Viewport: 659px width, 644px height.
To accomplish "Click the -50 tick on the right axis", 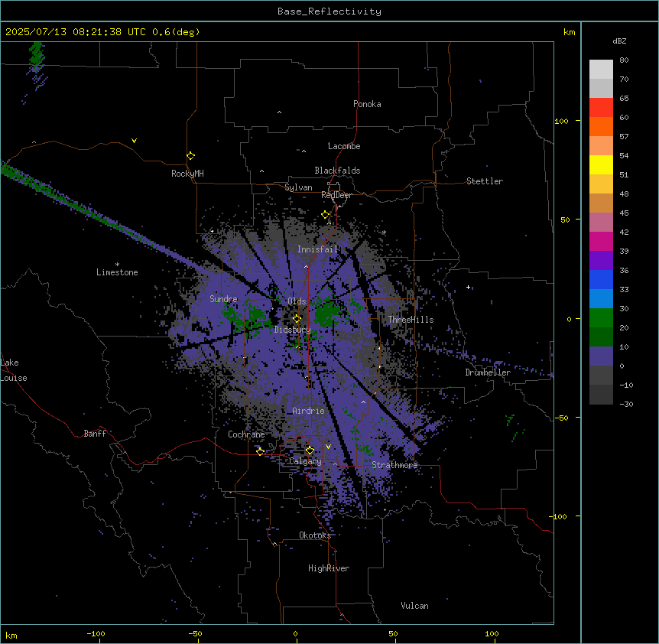I will 561,418.
